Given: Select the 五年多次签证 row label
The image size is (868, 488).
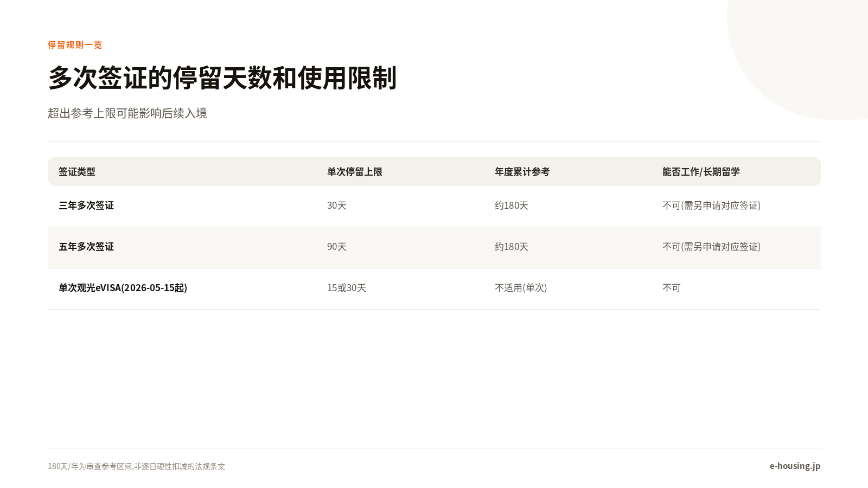Looking at the screenshot, I should pyautogui.click(x=86, y=247).
